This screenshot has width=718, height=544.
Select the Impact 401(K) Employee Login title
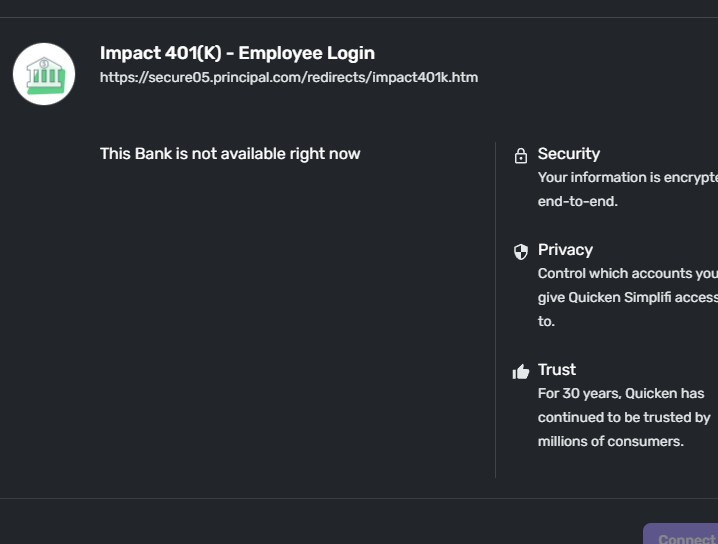[x=237, y=53]
